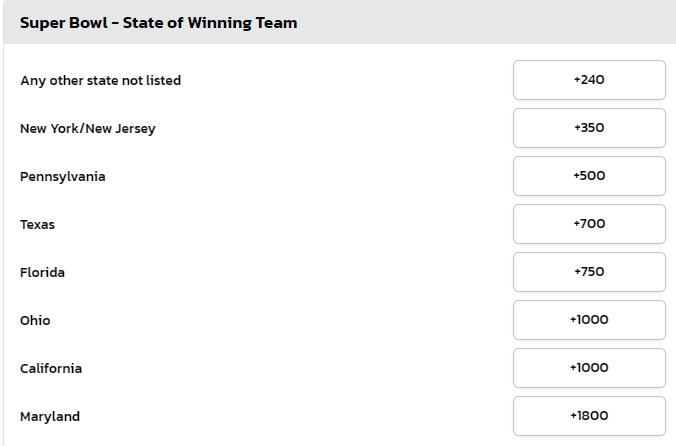Image resolution: width=676 pixels, height=446 pixels.
Task: Click the Ohio row label
Action: (x=35, y=320)
